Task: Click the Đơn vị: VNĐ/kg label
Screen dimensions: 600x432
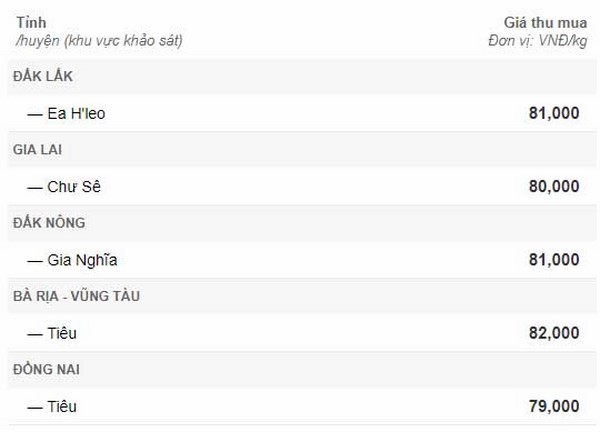Action: pyautogui.click(x=537, y=41)
